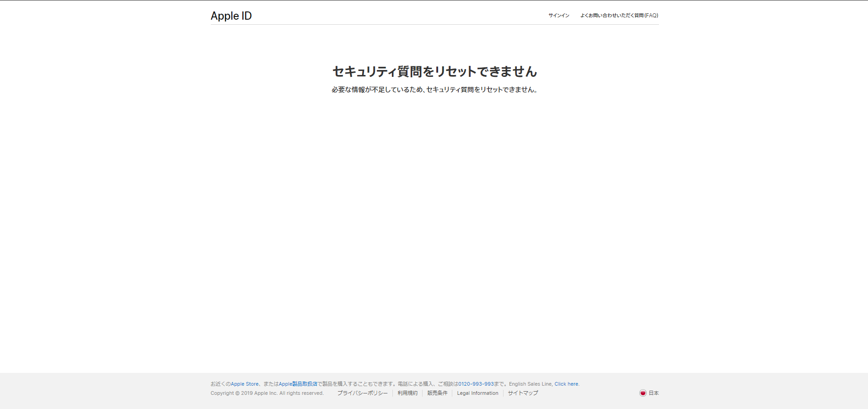This screenshot has width=868, height=409.
Task: Click phone number 0120-993-993
Action: (476, 384)
